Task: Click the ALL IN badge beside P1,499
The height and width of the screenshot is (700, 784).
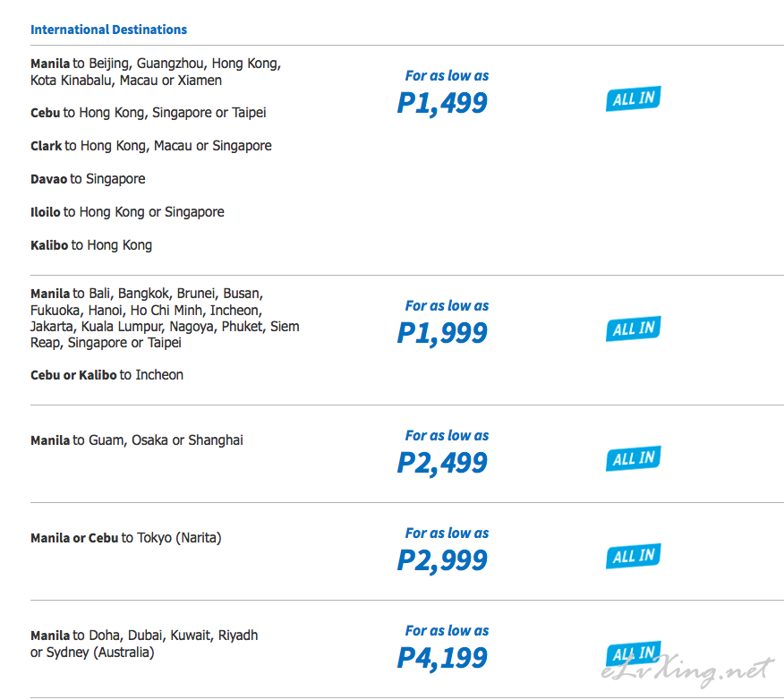Action: pyautogui.click(x=633, y=98)
